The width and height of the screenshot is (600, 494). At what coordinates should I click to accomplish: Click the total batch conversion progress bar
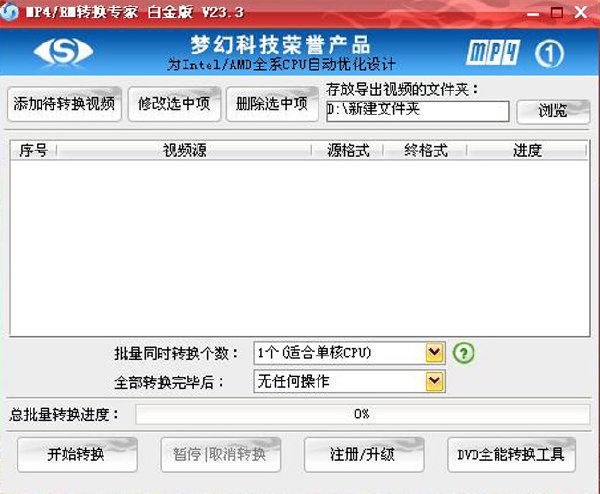[362, 414]
